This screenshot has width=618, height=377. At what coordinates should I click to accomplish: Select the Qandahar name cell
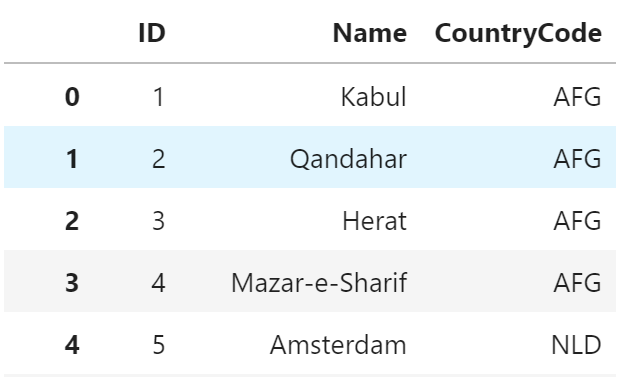(x=348, y=159)
